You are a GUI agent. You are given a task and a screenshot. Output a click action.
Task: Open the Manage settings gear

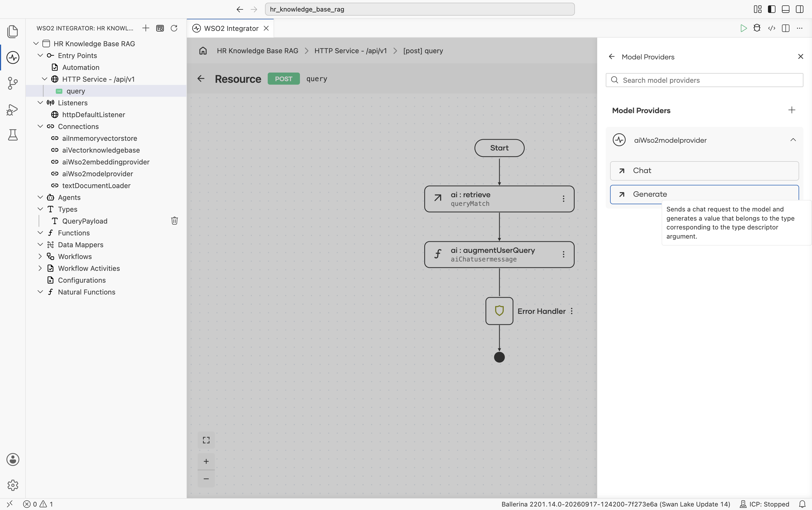click(13, 485)
